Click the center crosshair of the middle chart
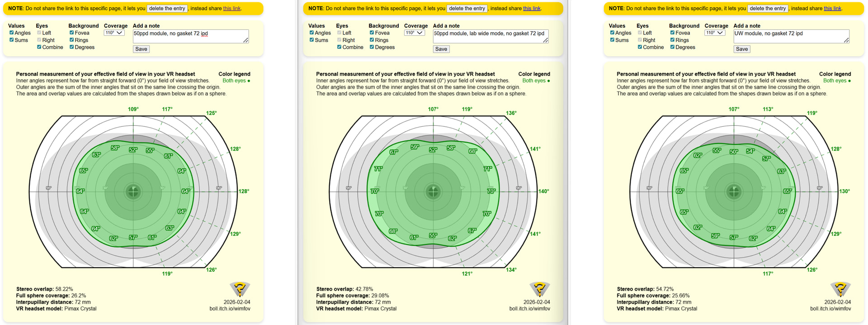Image resolution: width=868 pixels, height=325 pixels. click(433, 191)
